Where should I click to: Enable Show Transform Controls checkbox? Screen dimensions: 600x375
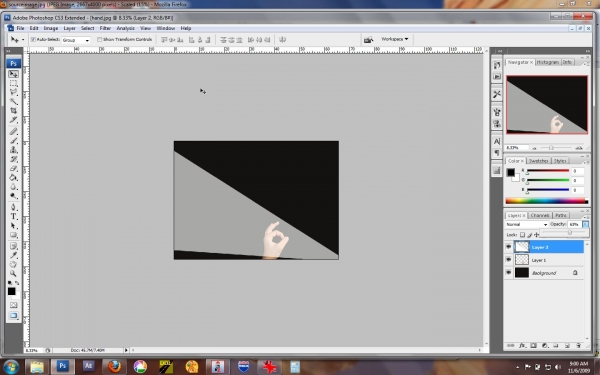pos(99,39)
